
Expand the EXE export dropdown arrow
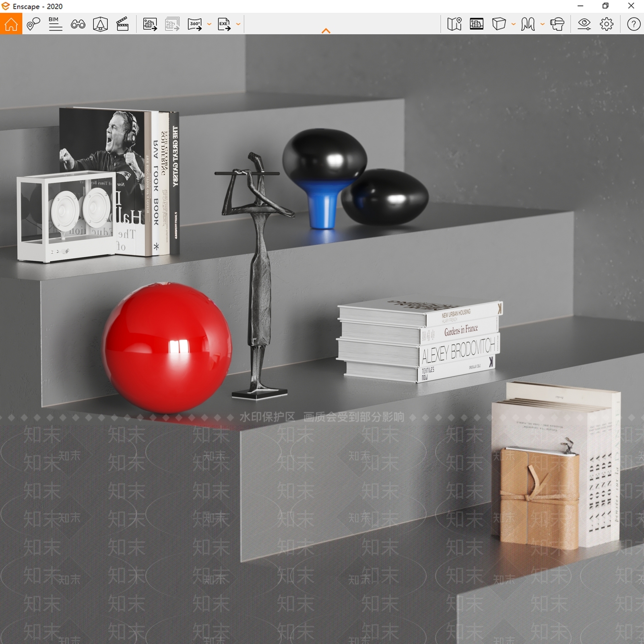[238, 24]
